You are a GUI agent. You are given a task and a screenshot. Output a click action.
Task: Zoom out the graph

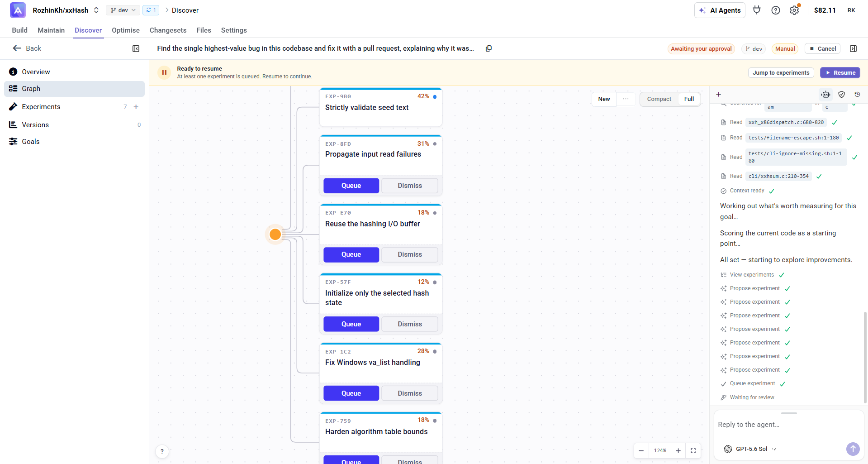click(641, 450)
